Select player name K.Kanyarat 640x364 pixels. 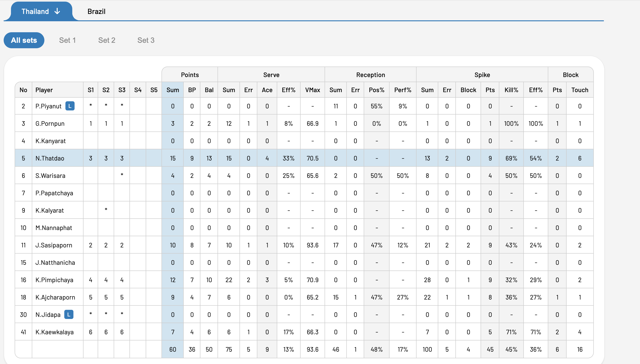coord(51,141)
